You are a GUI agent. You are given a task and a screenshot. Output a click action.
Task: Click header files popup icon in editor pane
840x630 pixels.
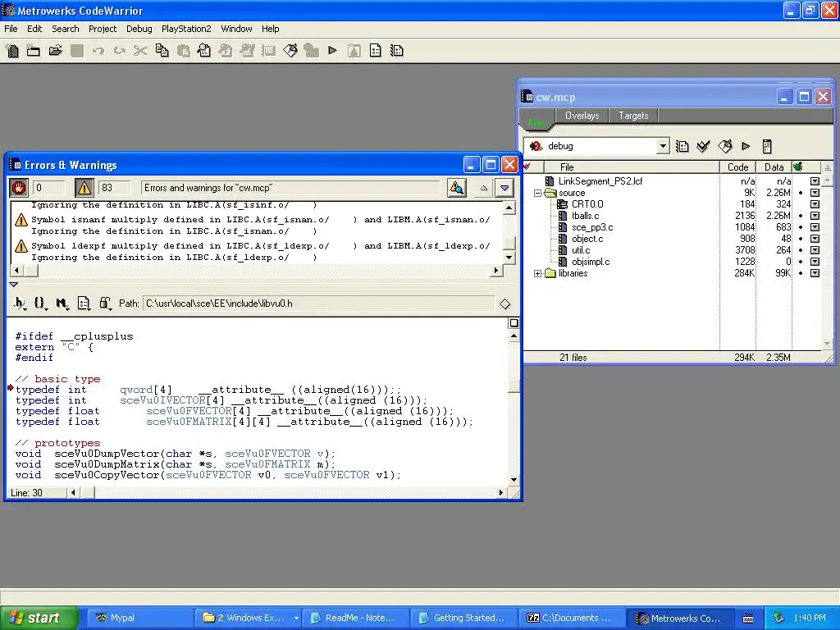20,304
